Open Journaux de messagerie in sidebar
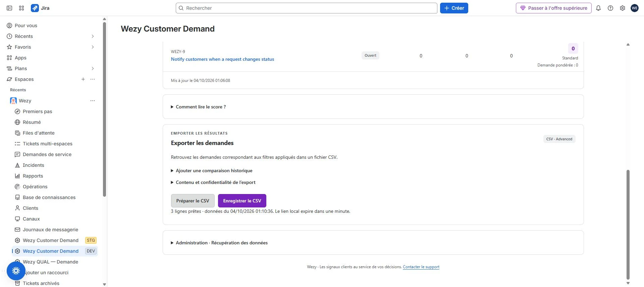 coord(50,230)
